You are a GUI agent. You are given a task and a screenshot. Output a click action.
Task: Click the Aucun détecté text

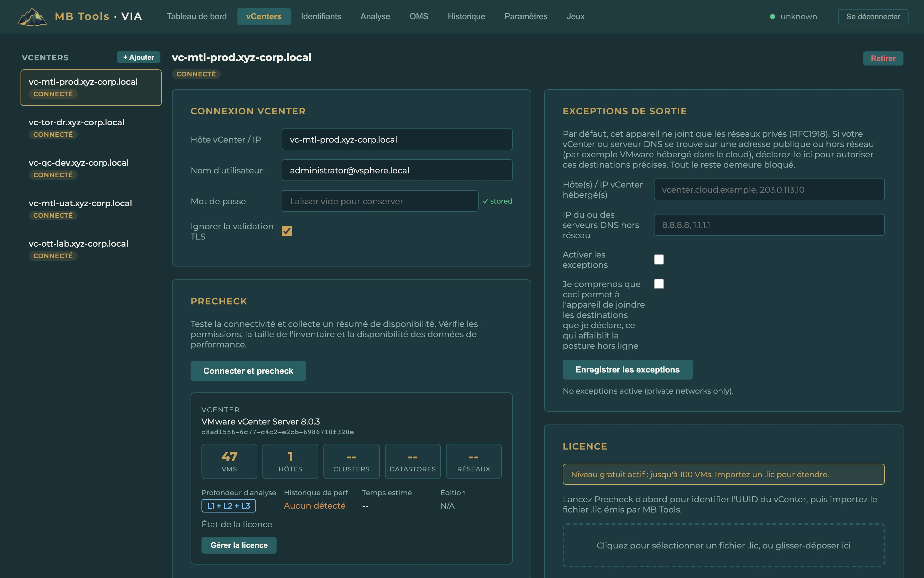315,506
